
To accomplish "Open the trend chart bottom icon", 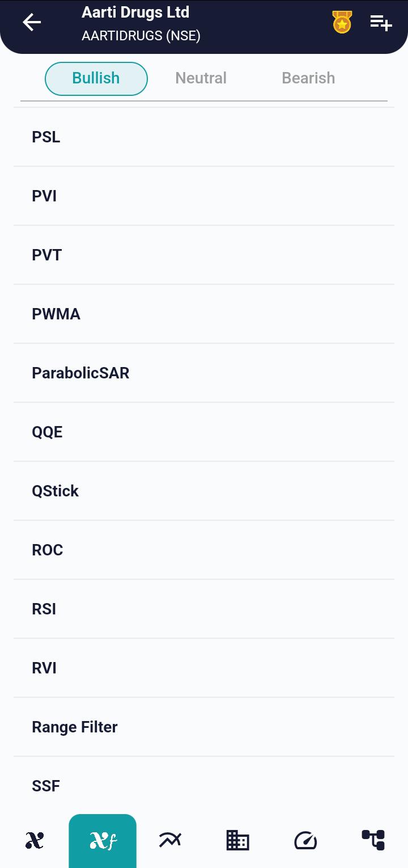I will click(170, 840).
